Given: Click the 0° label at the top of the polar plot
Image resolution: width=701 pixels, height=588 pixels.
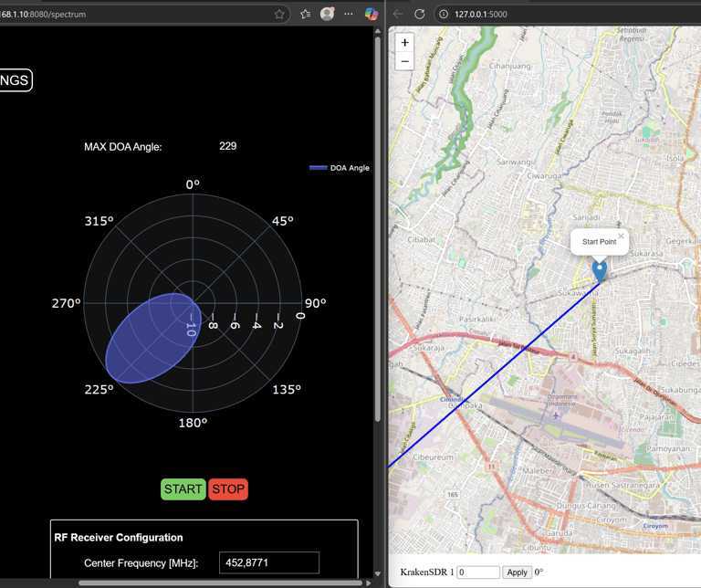Looking at the screenshot, I should click(193, 184).
